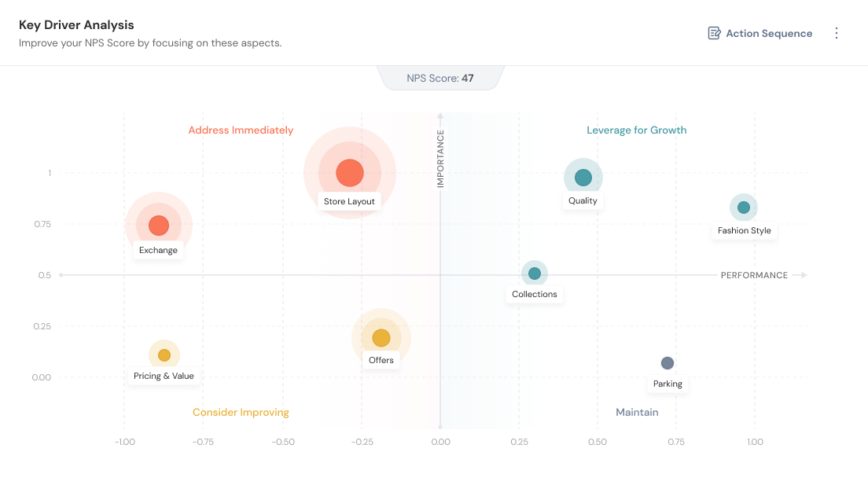
Task: Select the Offers yellow bubble
Action: (x=381, y=338)
